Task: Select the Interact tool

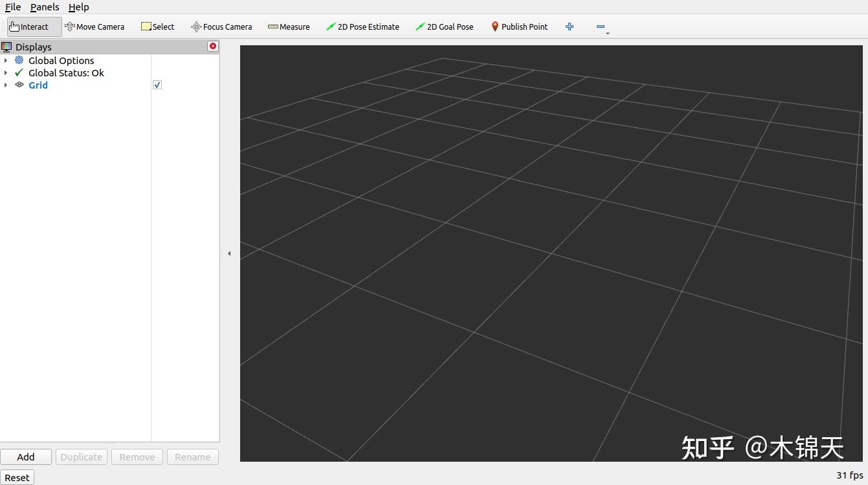Action: point(29,27)
